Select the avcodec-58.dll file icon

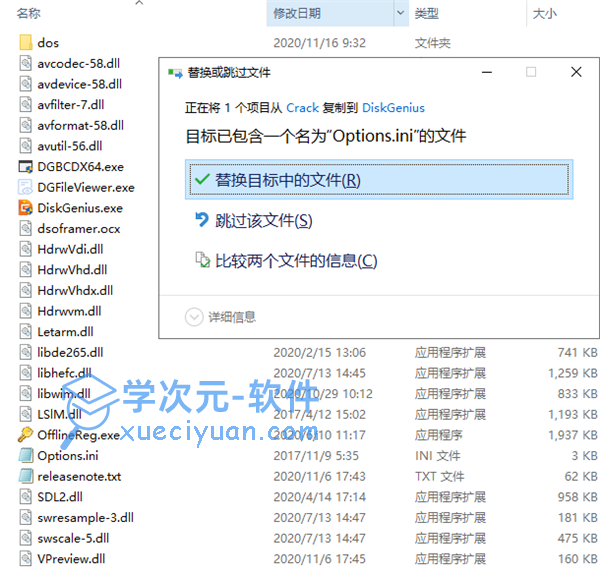click(26, 63)
